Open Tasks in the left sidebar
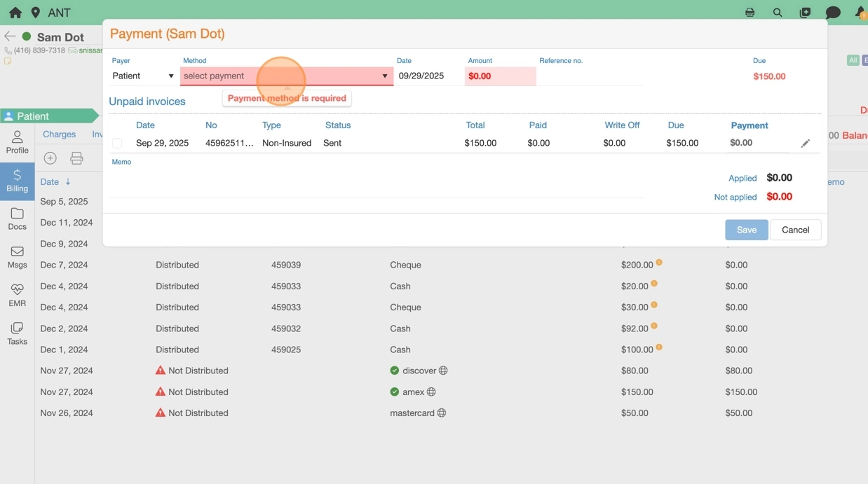Viewport: 868px width, 484px height. [x=18, y=333]
